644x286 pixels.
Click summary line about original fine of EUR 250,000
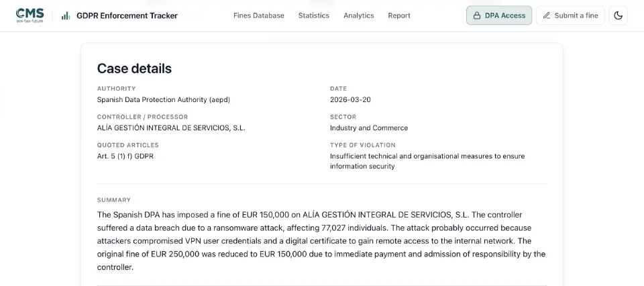(x=321, y=254)
